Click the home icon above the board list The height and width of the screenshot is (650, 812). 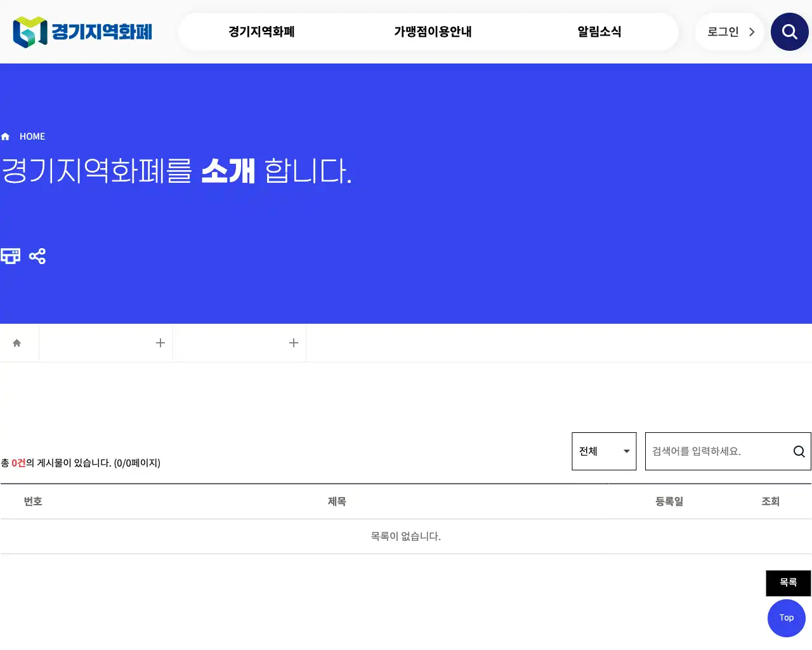click(18, 342)
